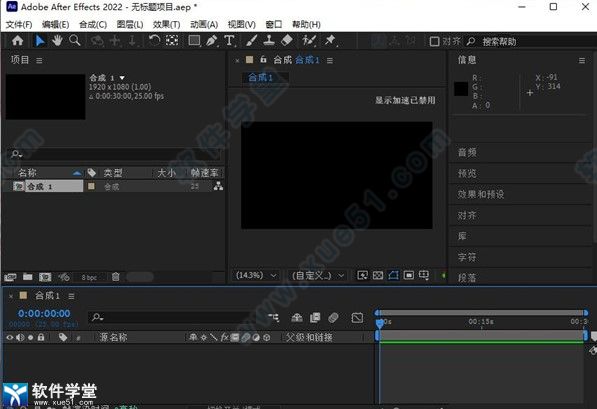Click the 合成 1 label color swatch
The height and width of the screenshot is (409, 597).
91,186
